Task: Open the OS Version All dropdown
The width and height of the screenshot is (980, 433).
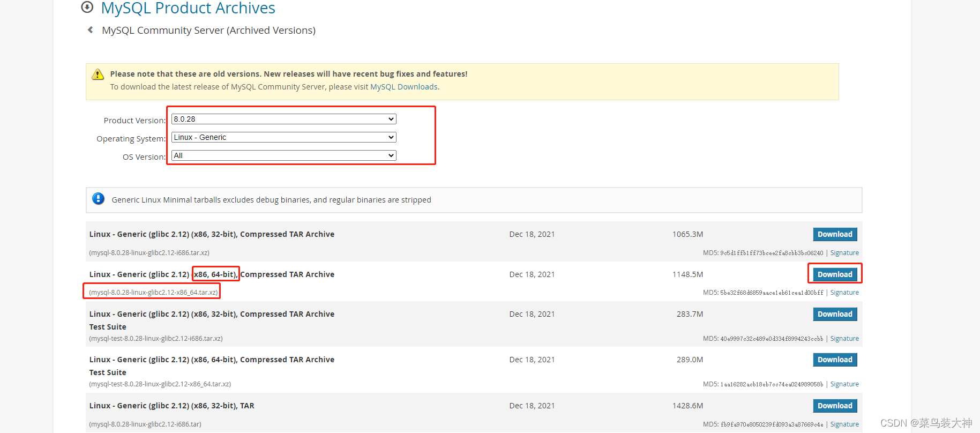Action: click(x=283, y=155)
